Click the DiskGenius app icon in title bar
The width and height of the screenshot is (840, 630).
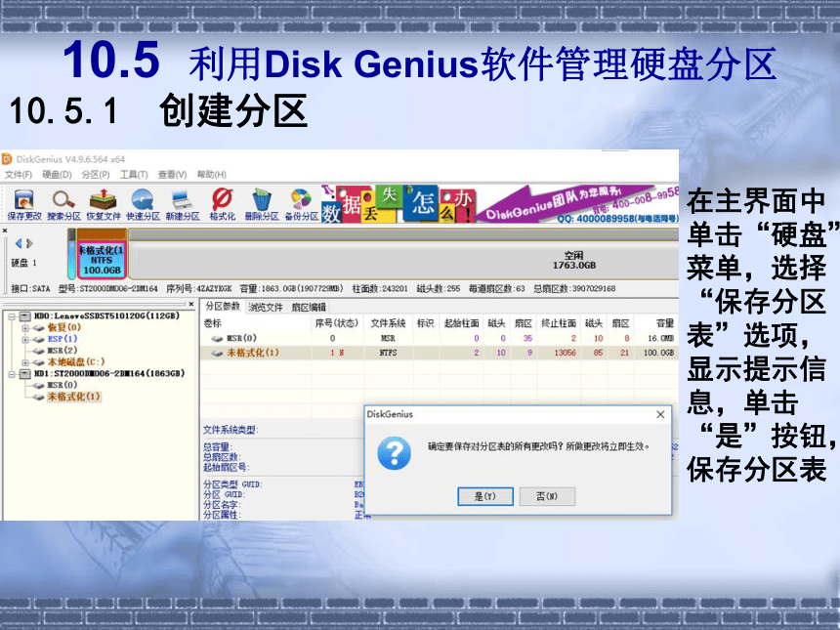(7, 159)
